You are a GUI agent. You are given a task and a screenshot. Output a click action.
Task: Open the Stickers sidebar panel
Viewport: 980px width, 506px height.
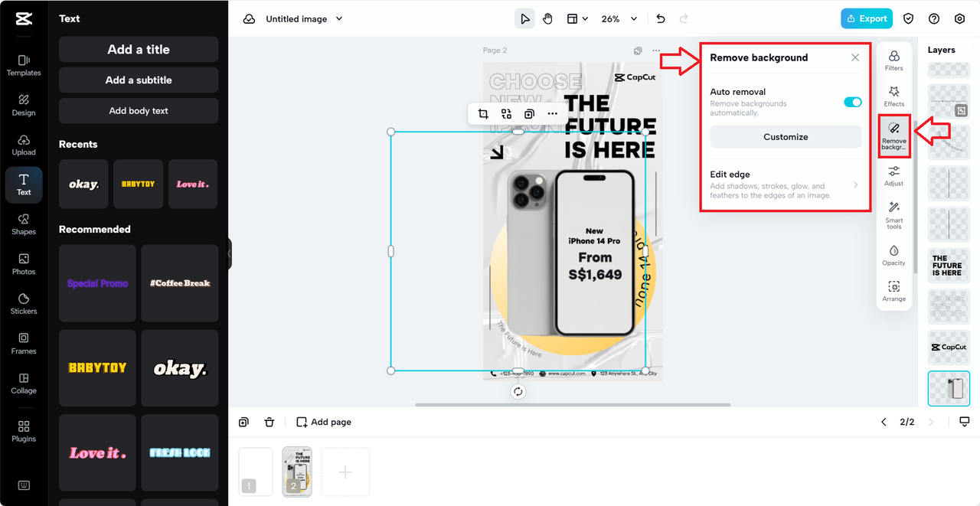tap(24, 304)
